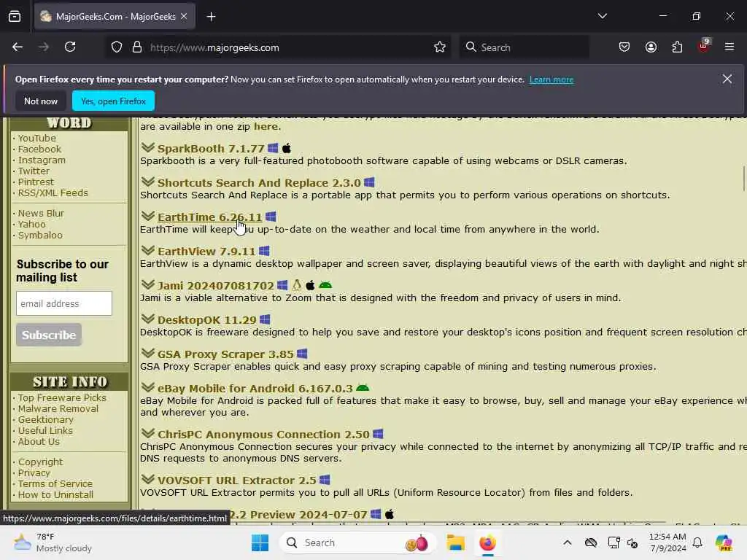Select the MajorGeeks.Com tab

[x=115, y=17]
